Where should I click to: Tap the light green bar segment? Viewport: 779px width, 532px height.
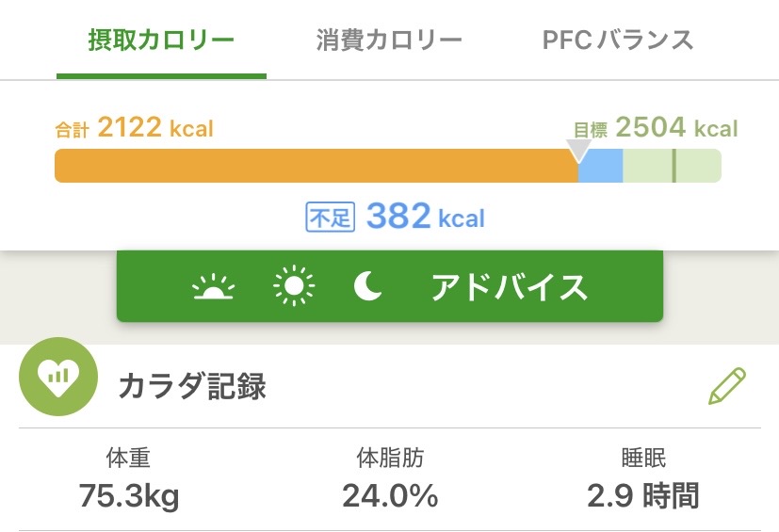[673, 166]
